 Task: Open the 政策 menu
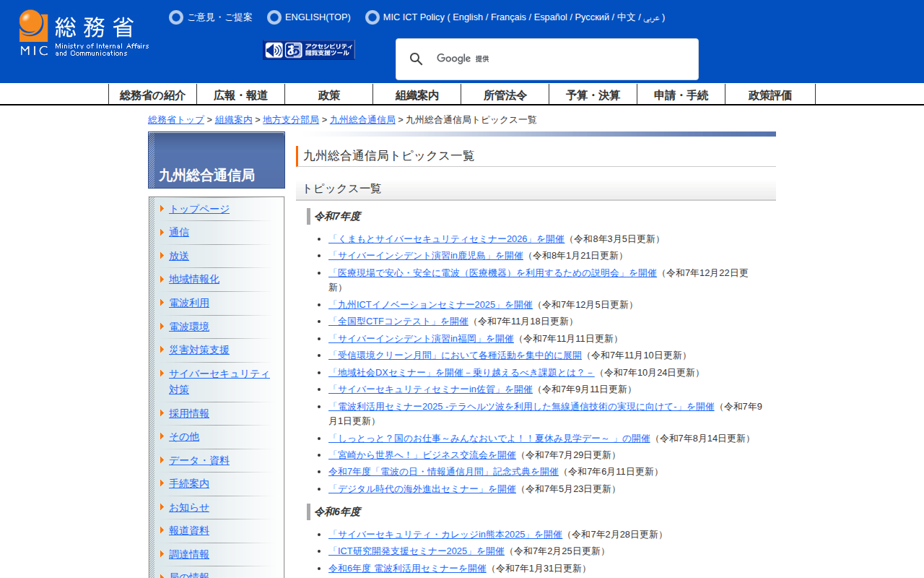[328, 95]
